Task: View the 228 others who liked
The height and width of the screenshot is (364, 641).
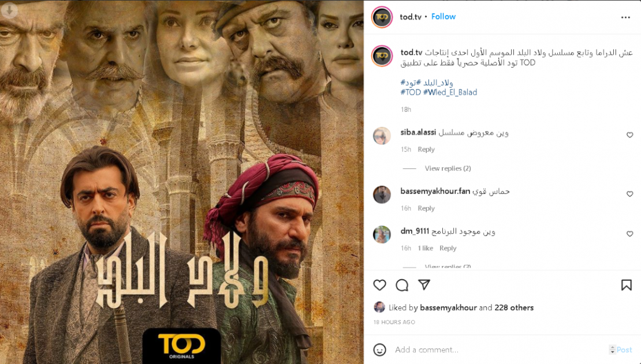Action: click(x=514, y=307)
